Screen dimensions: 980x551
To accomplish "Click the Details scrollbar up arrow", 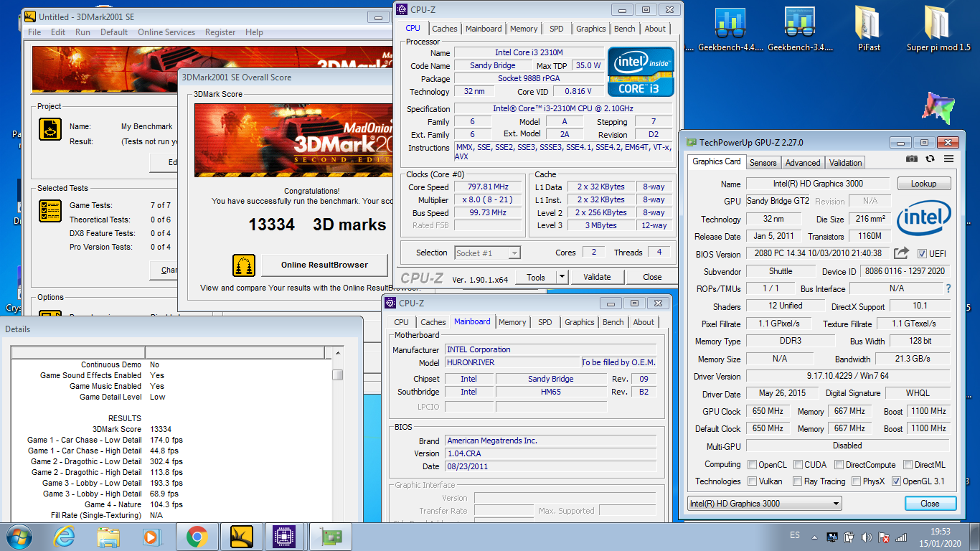I will tap(337, 353).
